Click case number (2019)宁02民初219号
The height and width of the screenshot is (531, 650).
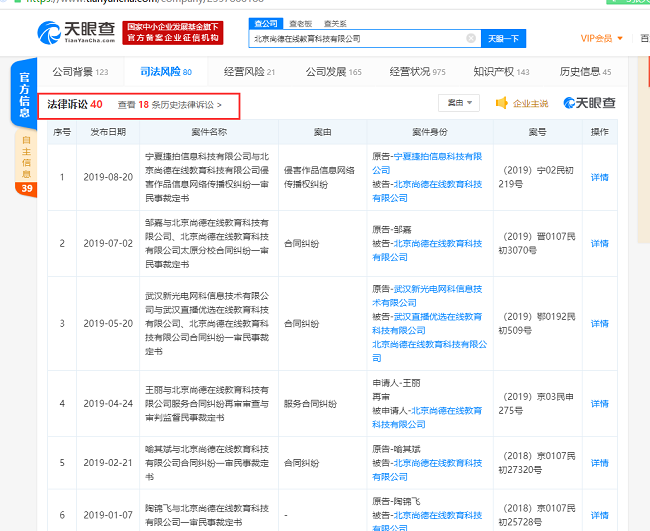point(537,177)
